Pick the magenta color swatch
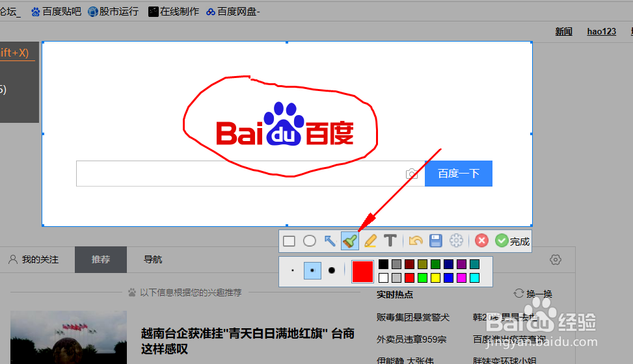This screenshot has width=633, height=364. click(461, 278)
